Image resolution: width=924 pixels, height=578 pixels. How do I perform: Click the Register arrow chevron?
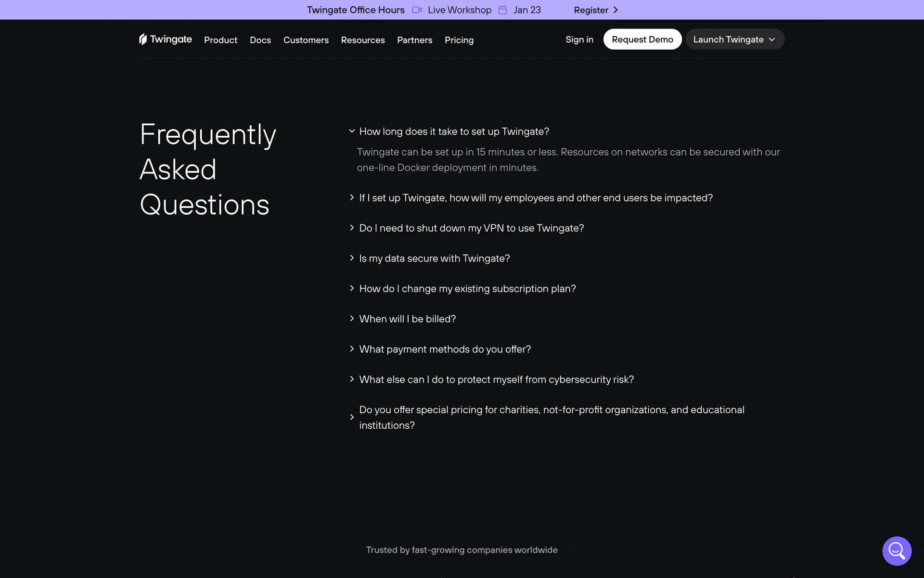pos(616,10)
